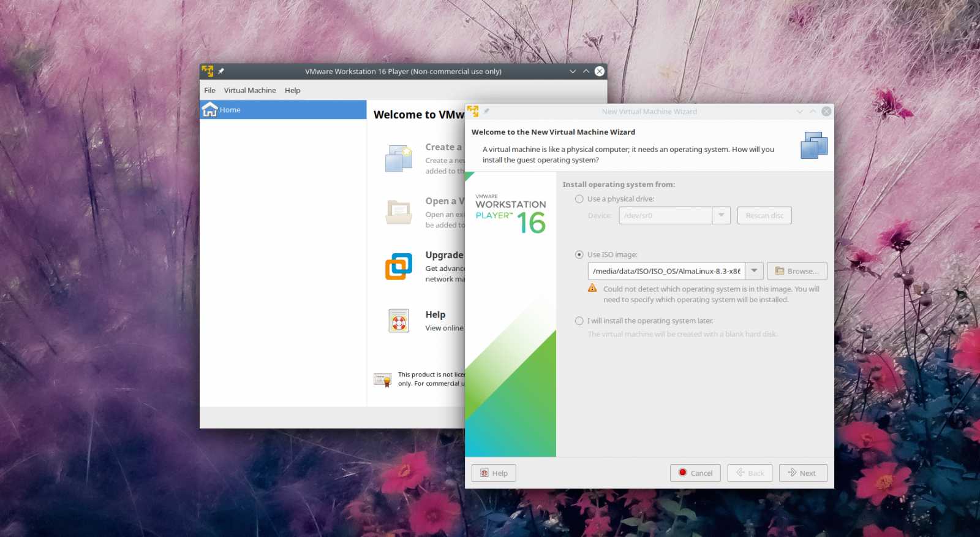
Task: Select the Home item in the library sidebar
Action: pyautogui.click(x=283, y=110)
